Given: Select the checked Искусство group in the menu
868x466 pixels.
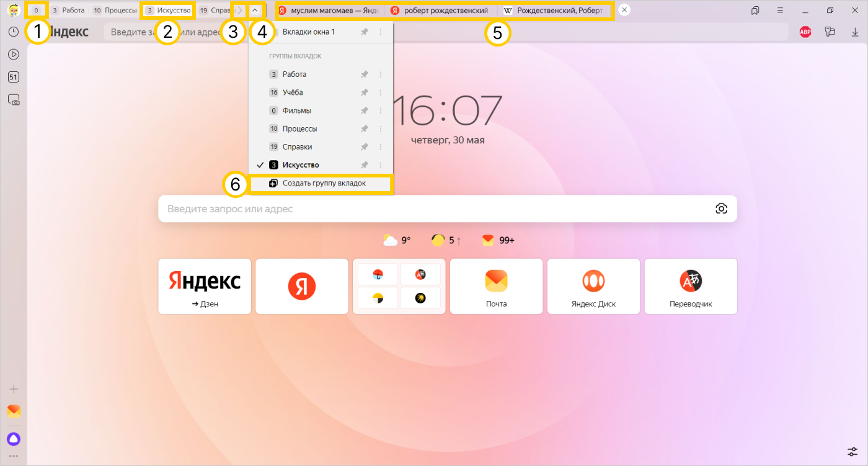Looking at the screenshot, I should tap(321, 165).
